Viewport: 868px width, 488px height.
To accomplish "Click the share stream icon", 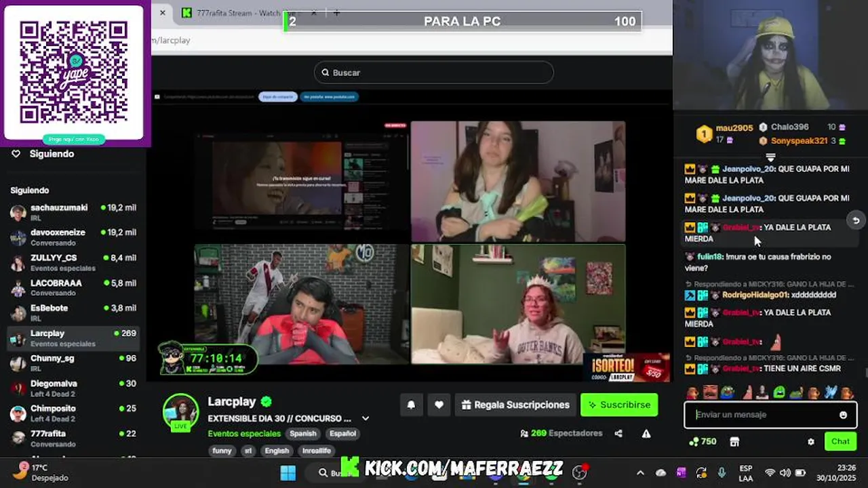I will (x=618, y=433).
